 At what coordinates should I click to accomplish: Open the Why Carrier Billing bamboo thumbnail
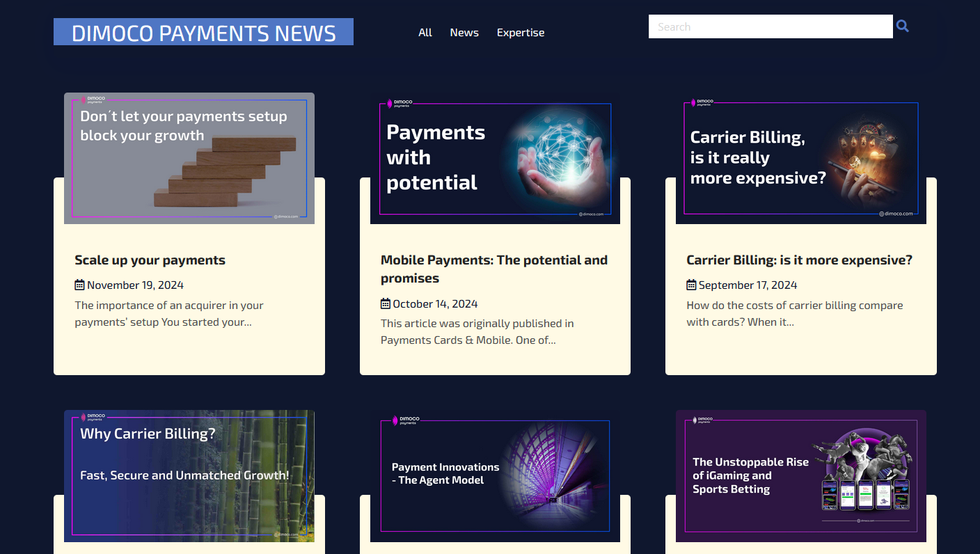pyautogui.click(x=189, y=476)
